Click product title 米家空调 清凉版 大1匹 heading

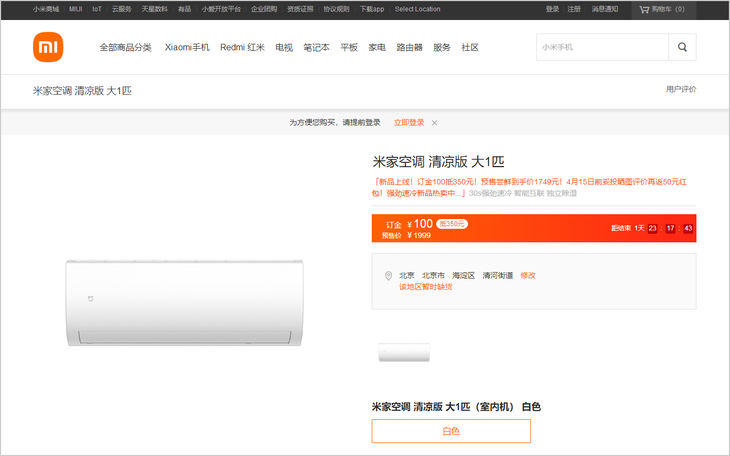(439, 162)
